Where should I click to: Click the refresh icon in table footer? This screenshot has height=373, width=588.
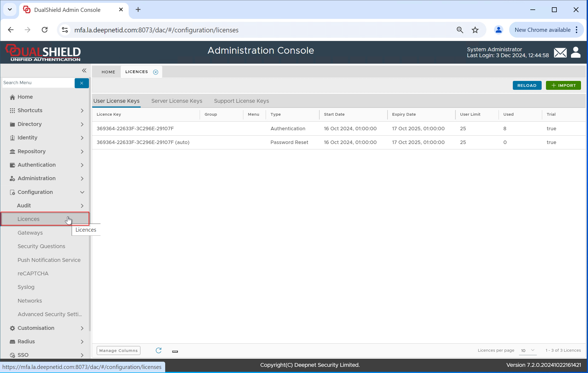[158, 350]
